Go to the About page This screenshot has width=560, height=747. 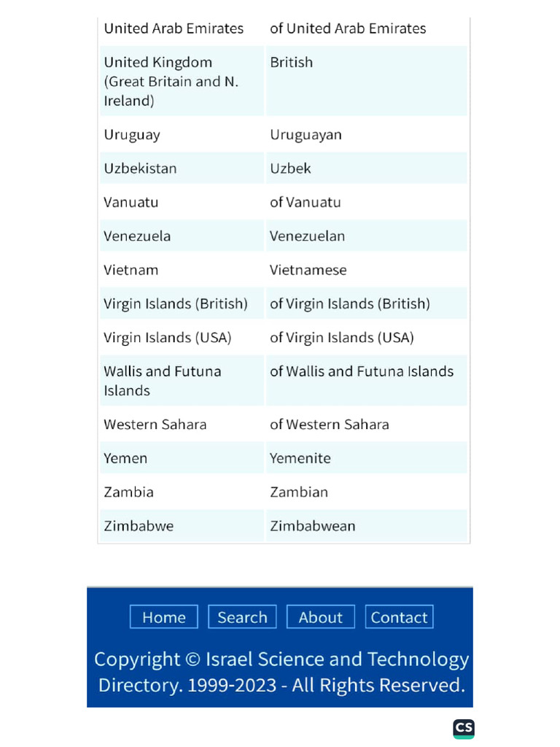click(x=320, y=617)
